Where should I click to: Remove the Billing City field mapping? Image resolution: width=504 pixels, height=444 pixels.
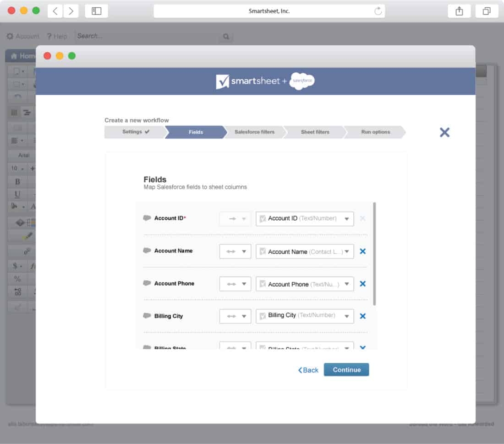tap(362, 316)
